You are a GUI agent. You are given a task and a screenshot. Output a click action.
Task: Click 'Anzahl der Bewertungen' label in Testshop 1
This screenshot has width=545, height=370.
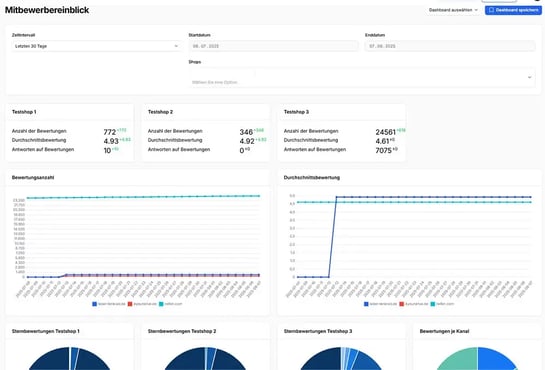pyautogui.click(x=39, y=131)
